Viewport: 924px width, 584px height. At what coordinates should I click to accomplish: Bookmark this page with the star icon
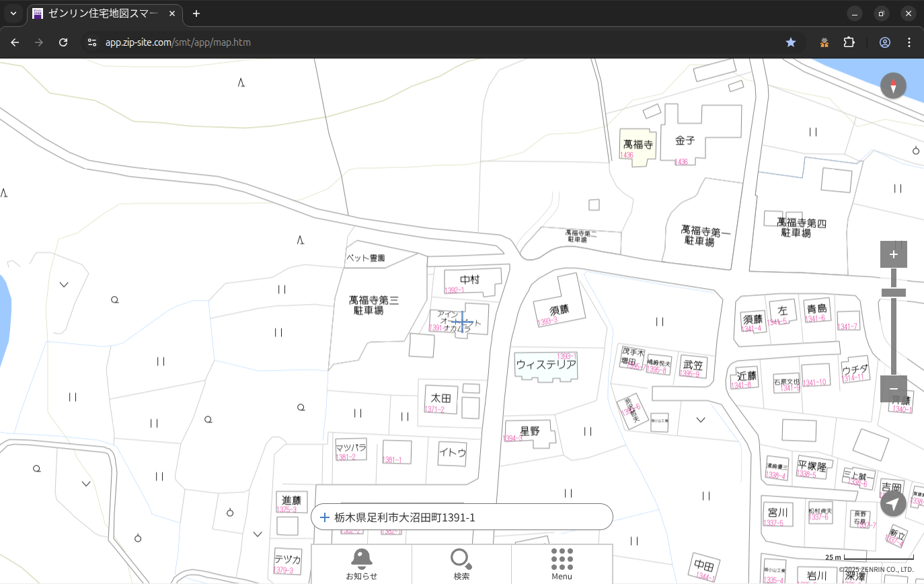(791, 42)
